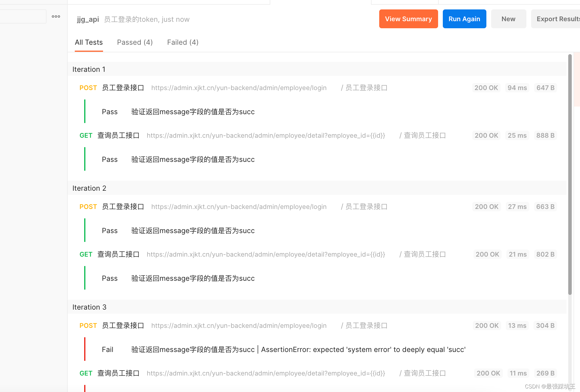
Task: Click the 94 ms response time badge
Action: [x=517, y=88]
